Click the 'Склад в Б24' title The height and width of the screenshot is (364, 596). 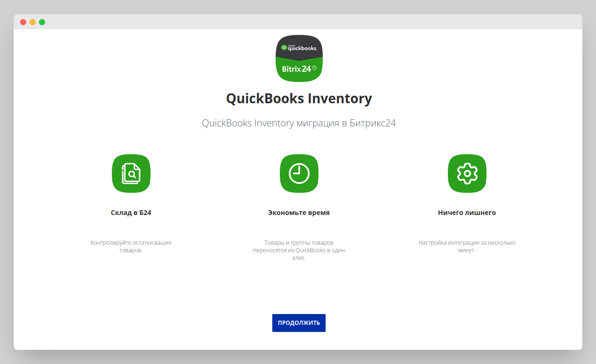click(131, 213)
